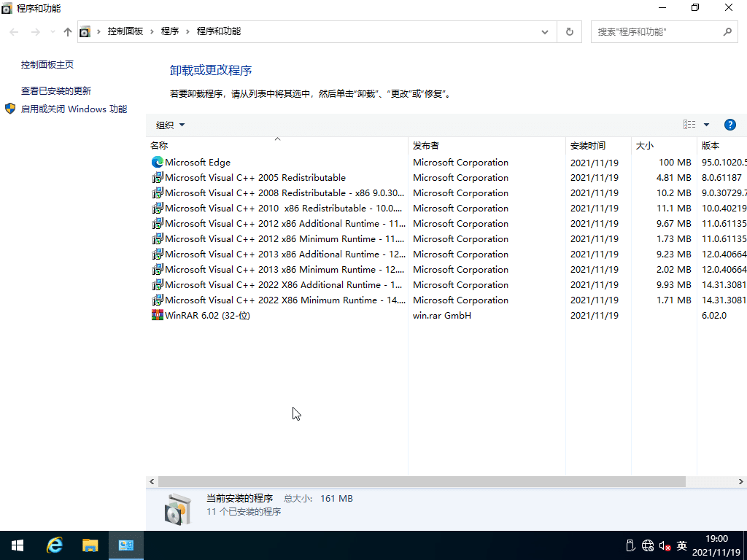Click the muted volume tray icon
The width and height of the screenshot is (747, 560).
click(x=665, y=545)
